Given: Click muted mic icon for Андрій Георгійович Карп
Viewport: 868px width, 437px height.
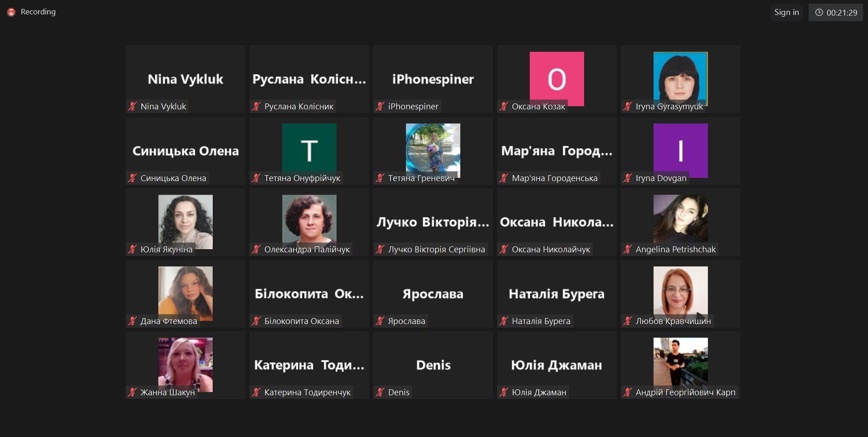Looking at the screenshot, I should tap(627, 392).
